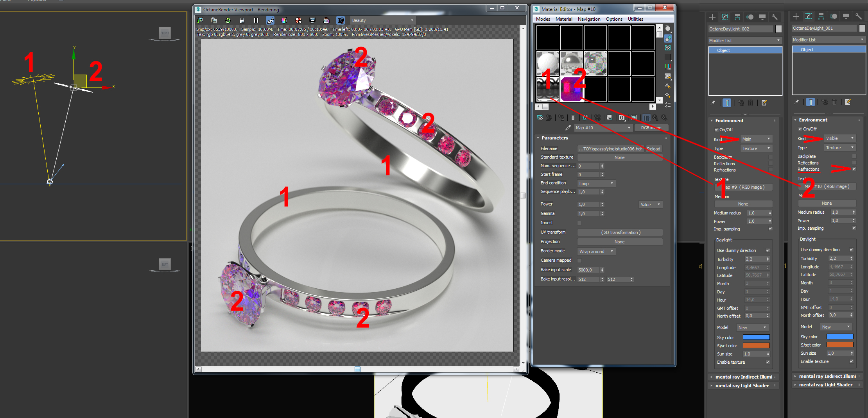Viewport: 868px width, 418px height.
Task: Open the Map #10 name dropdown
Action: [603, 128]
